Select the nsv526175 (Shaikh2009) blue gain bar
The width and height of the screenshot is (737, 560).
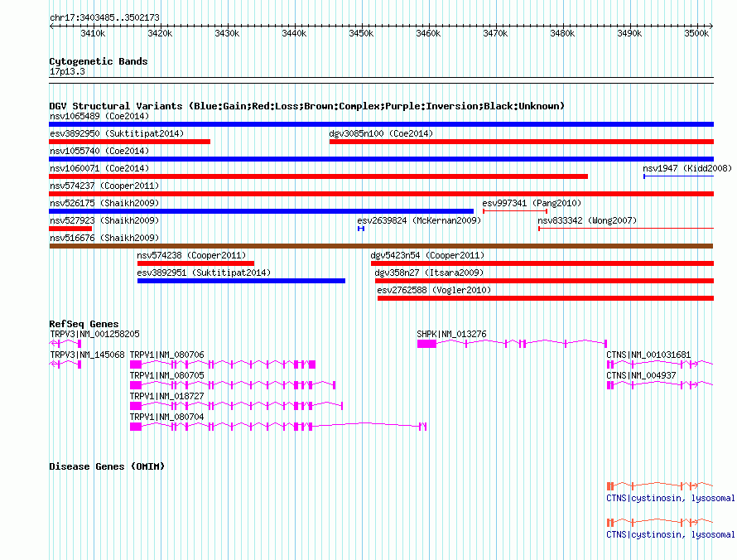coord(262,211)
